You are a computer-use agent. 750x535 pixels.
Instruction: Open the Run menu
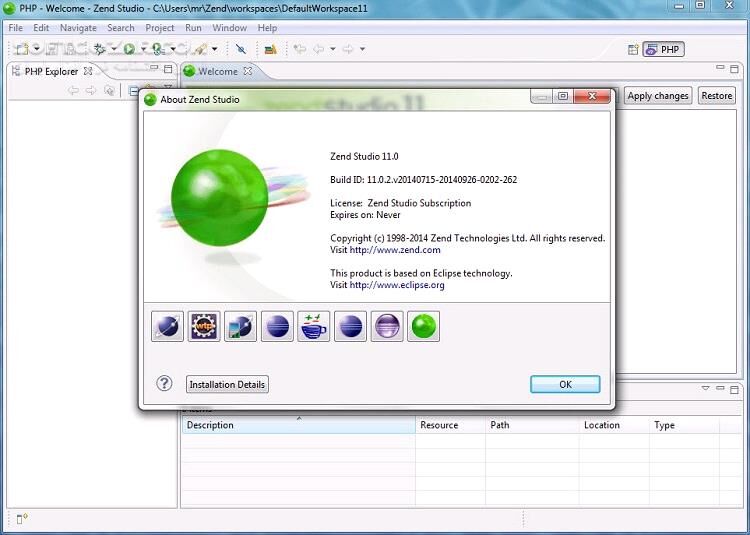193,28
